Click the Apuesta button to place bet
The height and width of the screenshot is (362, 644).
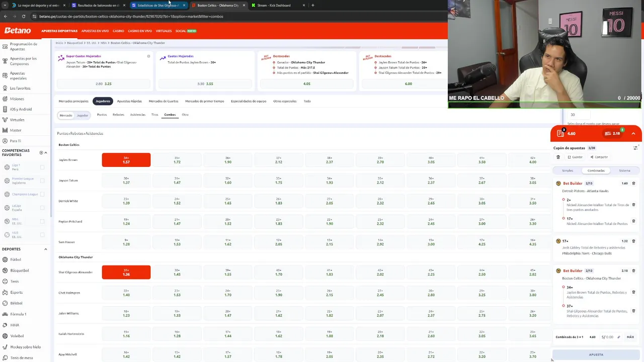(x=596, y=354)
